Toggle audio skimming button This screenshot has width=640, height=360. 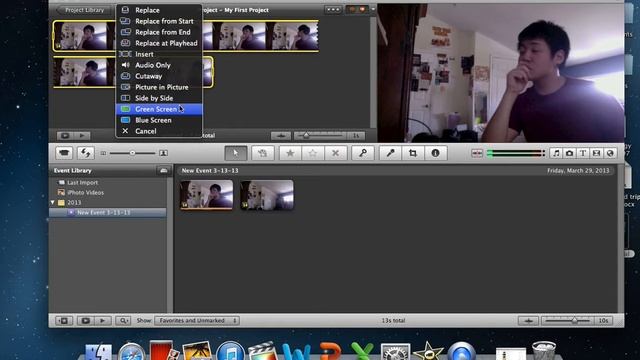(x=477, y=153)
